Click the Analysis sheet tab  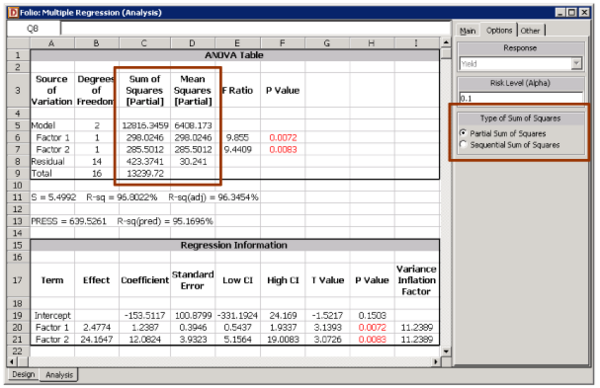click(x=59, y=375)
